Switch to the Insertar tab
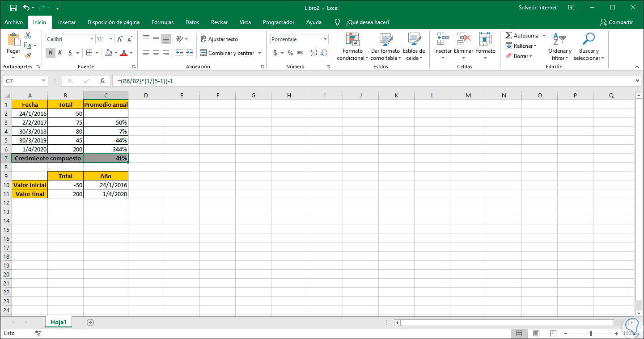This screenshot has width=644, height=339. pos(67,22)
